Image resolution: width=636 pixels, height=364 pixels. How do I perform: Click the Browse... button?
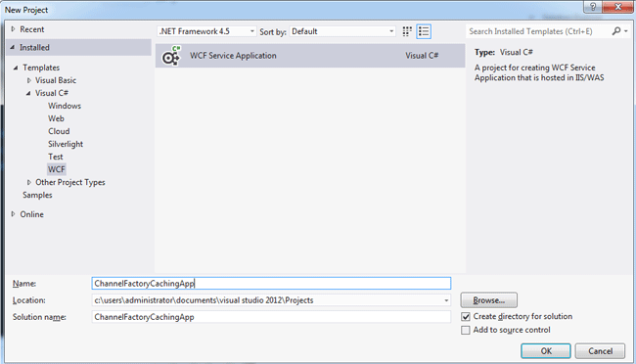(x=489, y=300)
